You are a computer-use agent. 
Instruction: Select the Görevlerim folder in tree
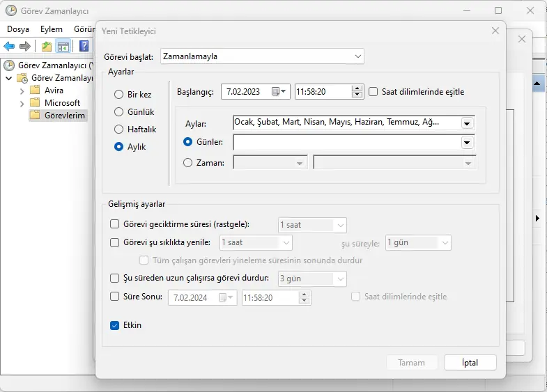[x=66, y=116]
